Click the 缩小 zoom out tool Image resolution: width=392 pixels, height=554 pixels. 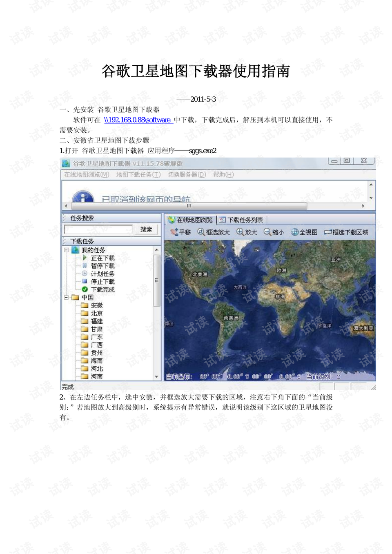[x=274, y=232]
